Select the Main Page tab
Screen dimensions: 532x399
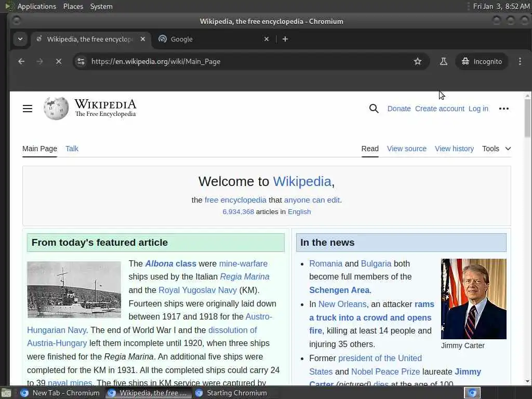point(39,149)
